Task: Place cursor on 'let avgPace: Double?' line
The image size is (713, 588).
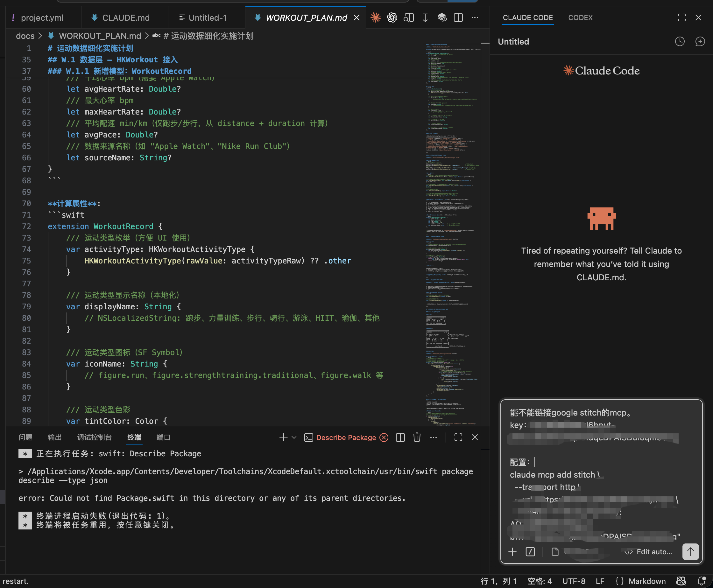Action: [x=112, y=135]
